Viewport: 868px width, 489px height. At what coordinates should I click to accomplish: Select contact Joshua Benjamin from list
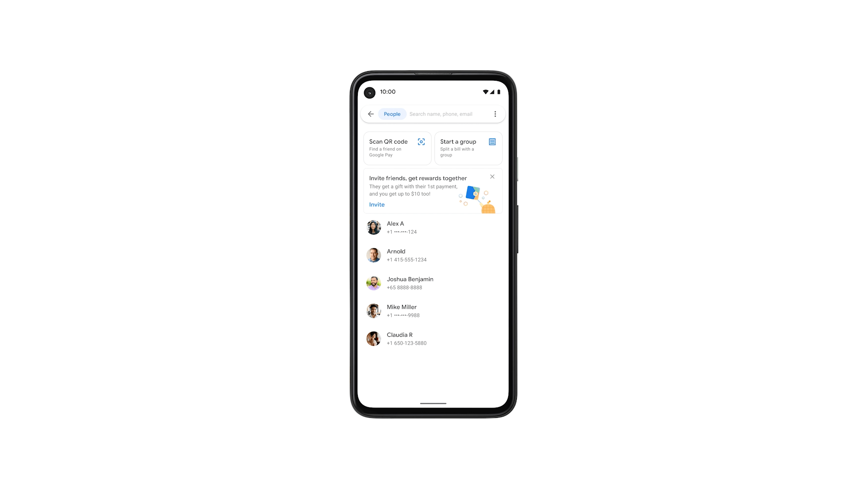click(x=434, y=282)
